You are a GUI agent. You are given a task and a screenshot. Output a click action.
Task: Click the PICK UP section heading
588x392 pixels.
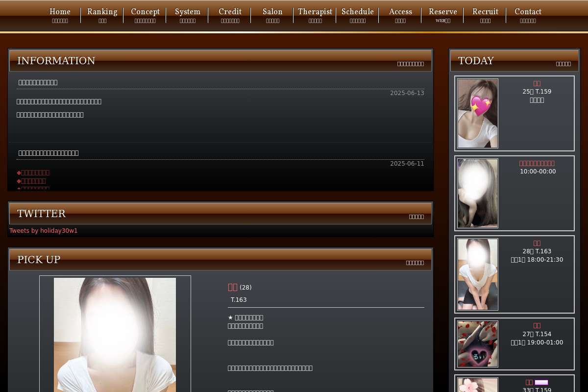pos(39,260)
